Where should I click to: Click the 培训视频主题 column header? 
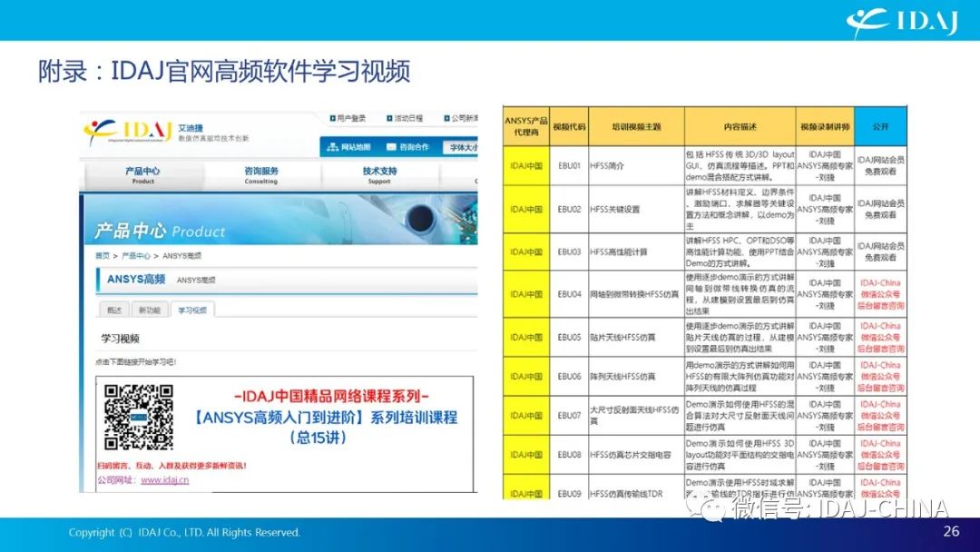636,126
